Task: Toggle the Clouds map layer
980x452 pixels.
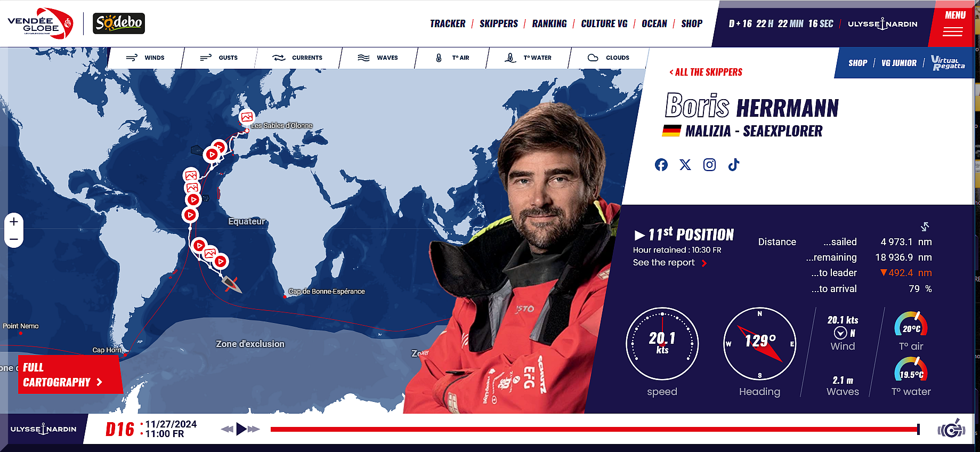Action: (x=608, y=58)
